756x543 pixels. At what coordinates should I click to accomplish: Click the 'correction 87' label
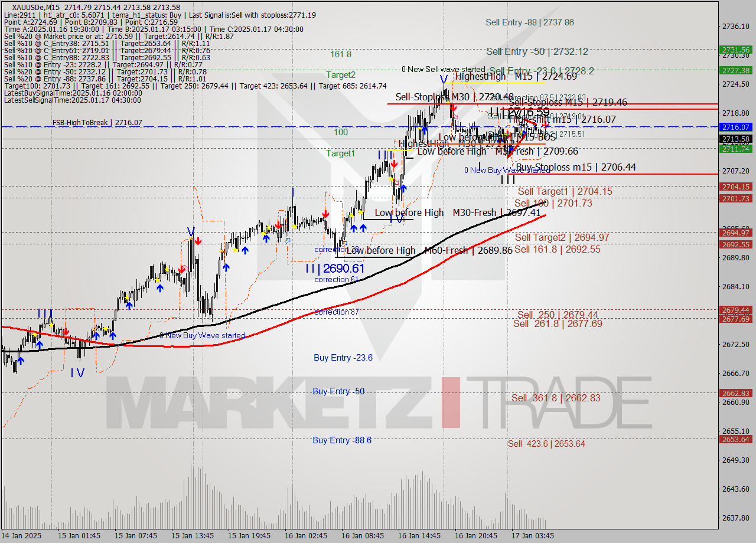tap(337, 312)
